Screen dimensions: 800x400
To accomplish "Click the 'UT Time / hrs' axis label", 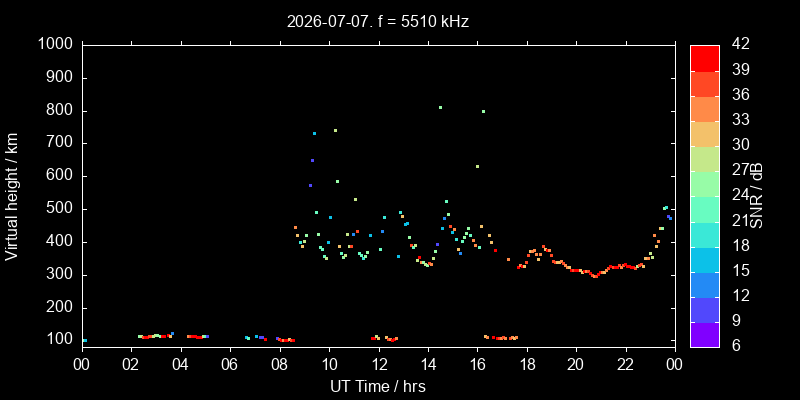I will click(378, 386).
